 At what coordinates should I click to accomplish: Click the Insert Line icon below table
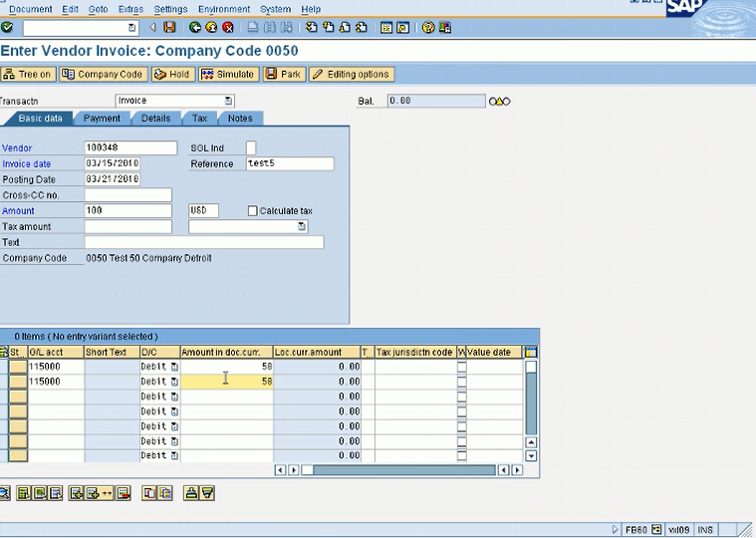coord(76,493)
